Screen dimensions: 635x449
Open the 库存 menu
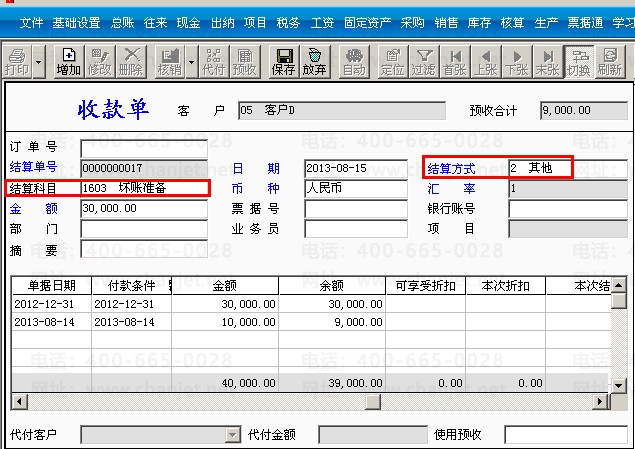[x=479, y=23]
